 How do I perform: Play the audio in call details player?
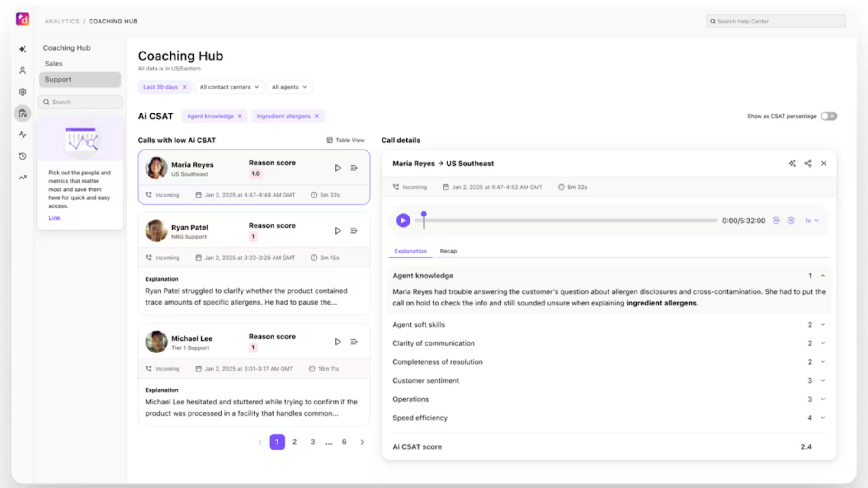click(x=403, y=221)
